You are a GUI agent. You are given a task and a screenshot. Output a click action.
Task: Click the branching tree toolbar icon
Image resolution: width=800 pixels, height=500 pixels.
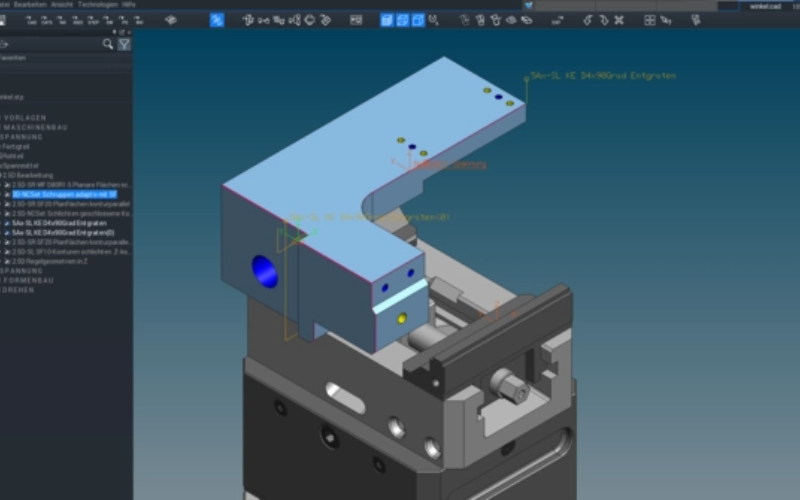tap(294, 20)
